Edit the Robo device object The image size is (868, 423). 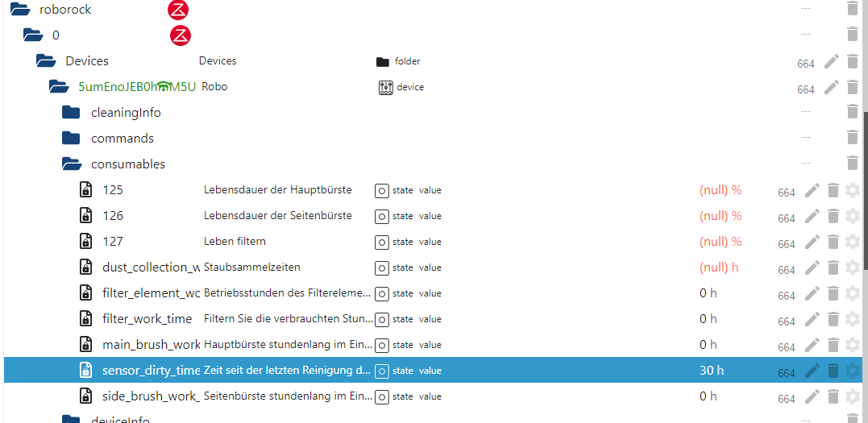coord(832,87)
